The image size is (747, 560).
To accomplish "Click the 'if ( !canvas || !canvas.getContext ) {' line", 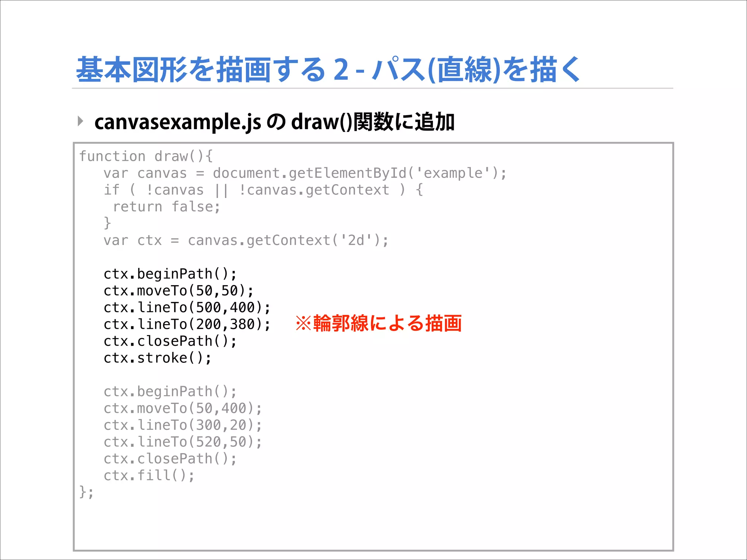I will pos(263,190).
